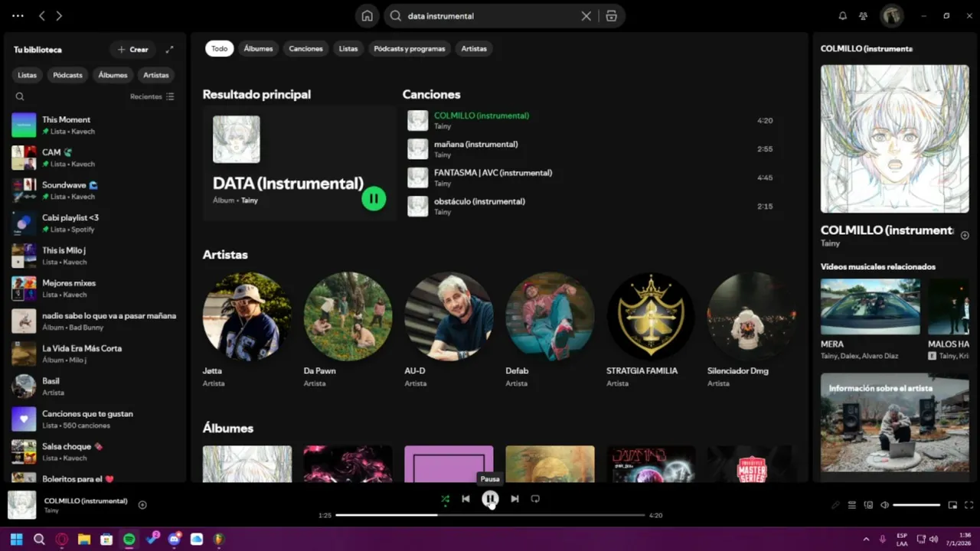Open STRATGIA FAMILIA artist card
Image resolution: width=980 pixels, height=551 pixels.
click(x=651, y=331)
